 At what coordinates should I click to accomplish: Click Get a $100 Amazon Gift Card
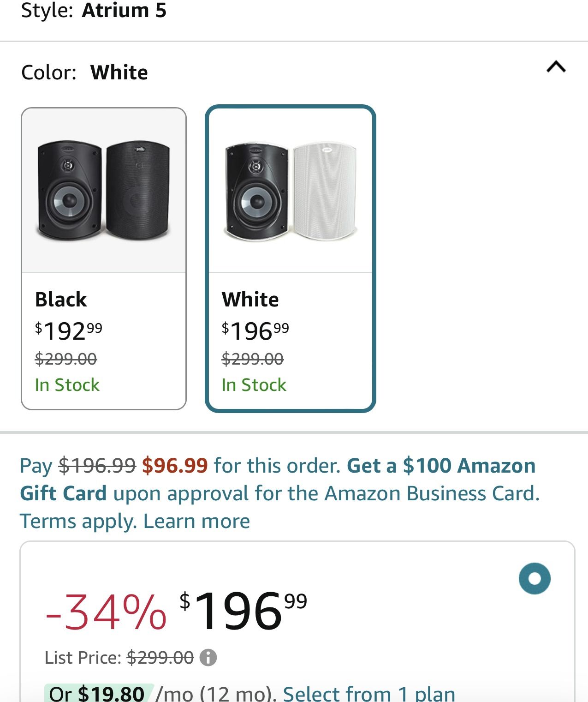coord(441,466)
